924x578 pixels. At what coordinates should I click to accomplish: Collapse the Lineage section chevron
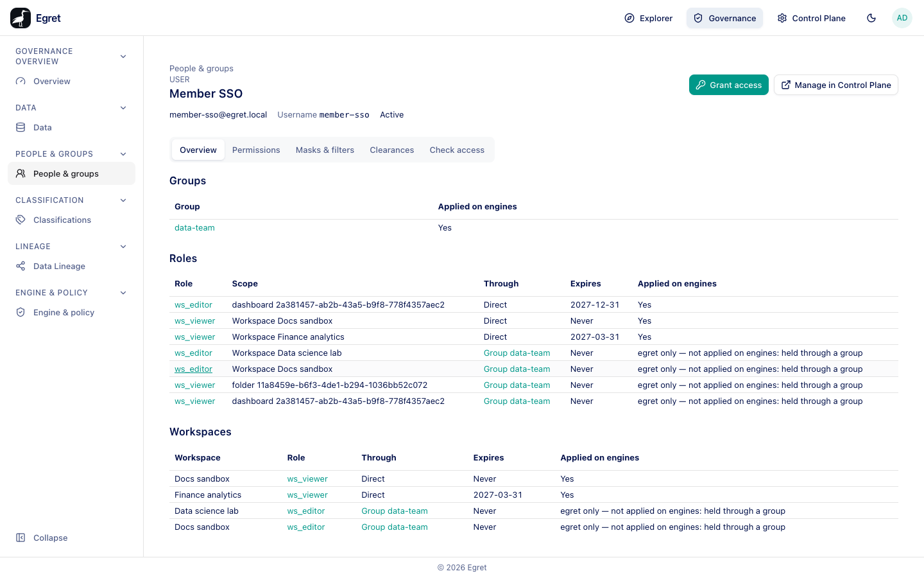[123, 247]
